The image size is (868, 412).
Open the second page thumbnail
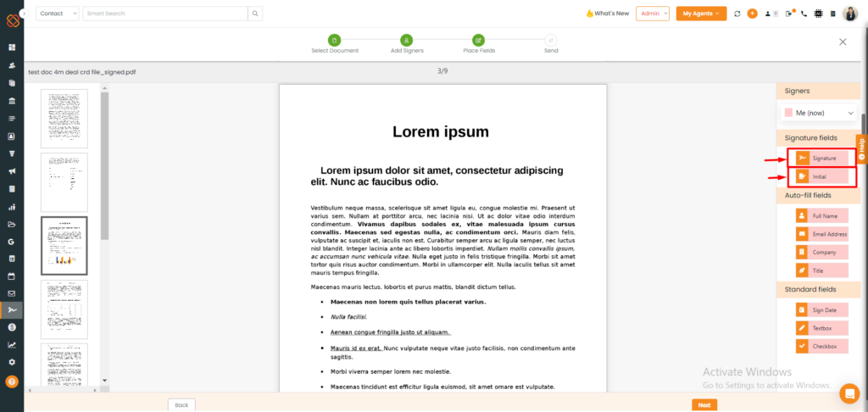coord(64,182)
